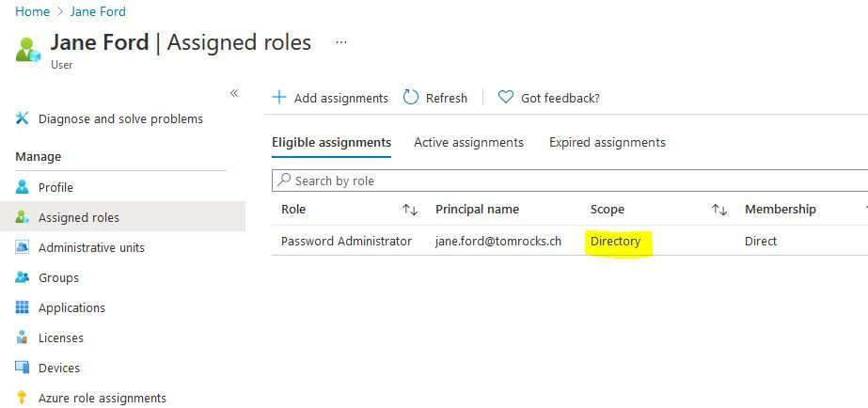
Task: Open the Got feedback? link
Action: (x=549, y=98)
